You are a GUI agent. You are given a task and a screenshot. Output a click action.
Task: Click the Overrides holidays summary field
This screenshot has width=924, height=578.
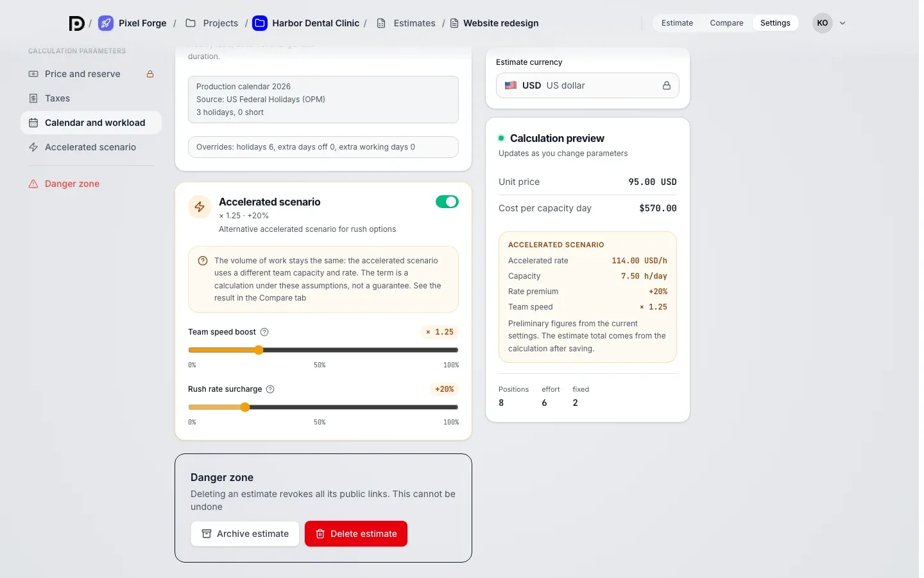pyautogui.click(x=323, y=147)
